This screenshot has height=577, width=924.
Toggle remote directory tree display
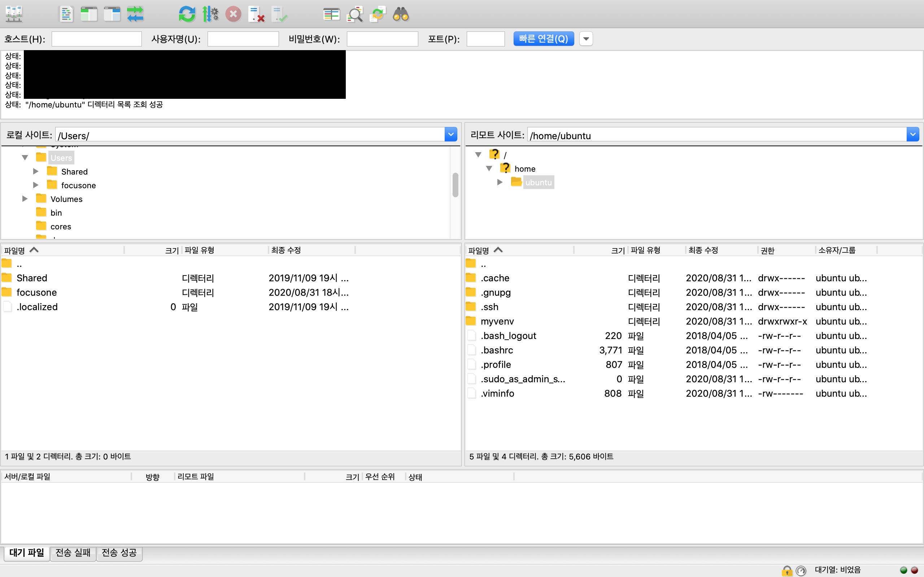[x=112, y=14]
